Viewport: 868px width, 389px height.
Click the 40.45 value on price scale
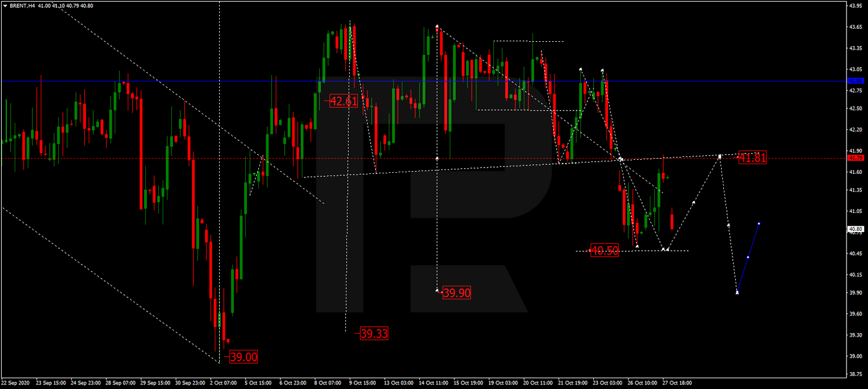click(x=854, y=253)
